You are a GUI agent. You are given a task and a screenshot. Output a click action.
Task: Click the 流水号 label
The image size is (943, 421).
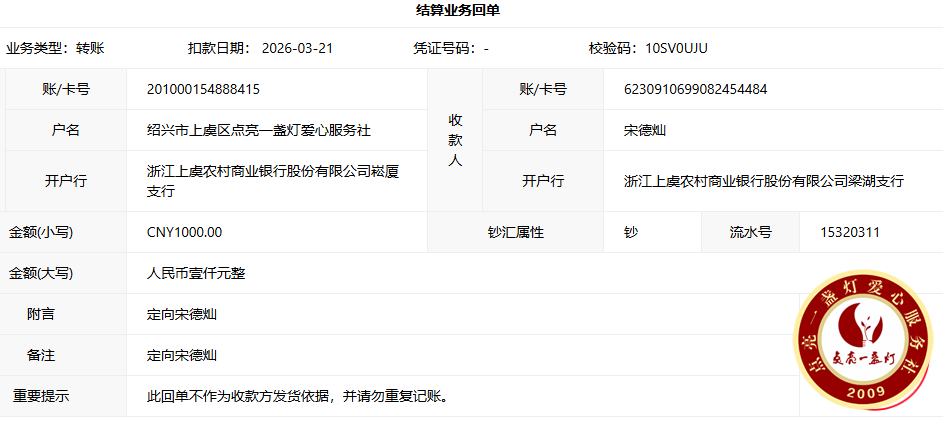(x=751, y=232)
